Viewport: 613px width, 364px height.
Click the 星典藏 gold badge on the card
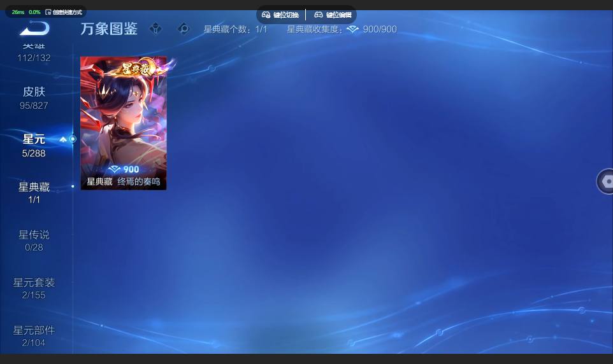point(137,68)
